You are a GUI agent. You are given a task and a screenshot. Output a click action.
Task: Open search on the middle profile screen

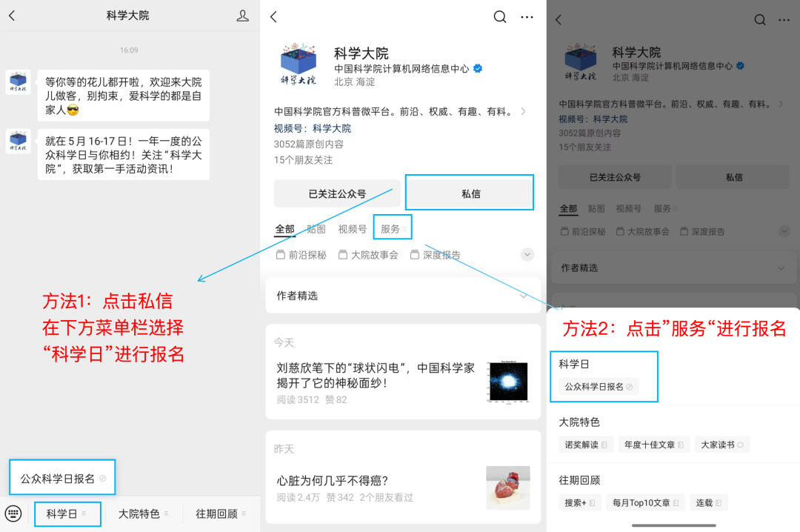[500, 17]
